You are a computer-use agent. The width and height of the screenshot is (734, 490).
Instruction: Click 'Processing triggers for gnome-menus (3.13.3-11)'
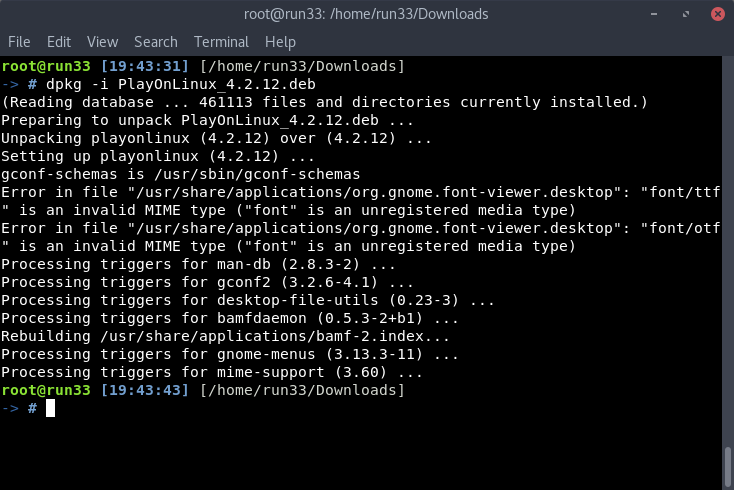[x=230, y=354]
